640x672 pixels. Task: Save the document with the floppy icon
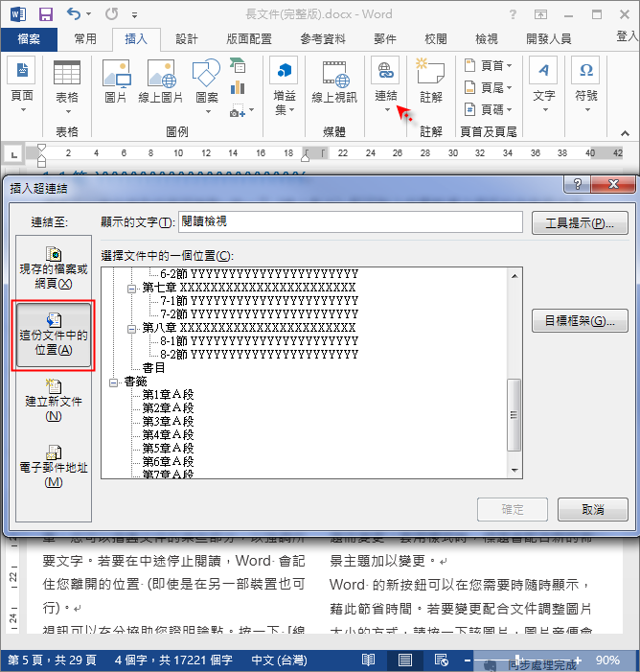(45, 14)
